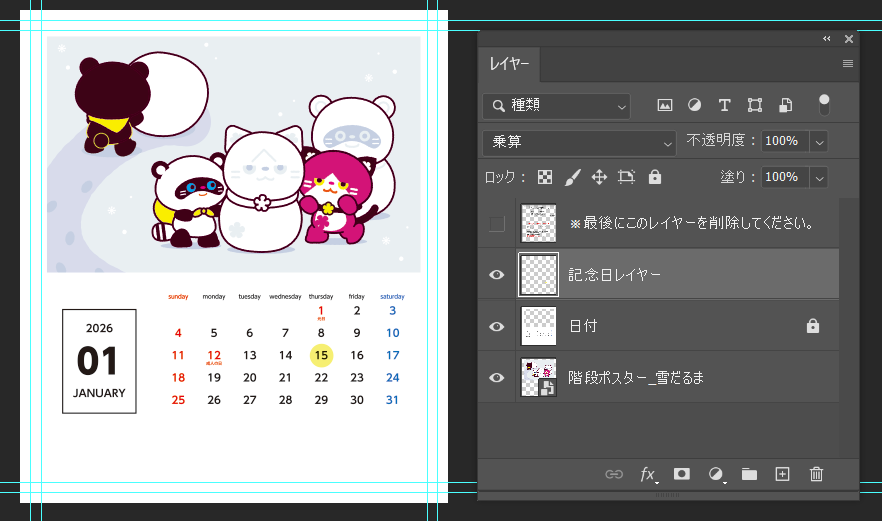The height and width of the screenshot is (521, 882).
Task: Filter layers by type (T) icon
Action: 725,105
